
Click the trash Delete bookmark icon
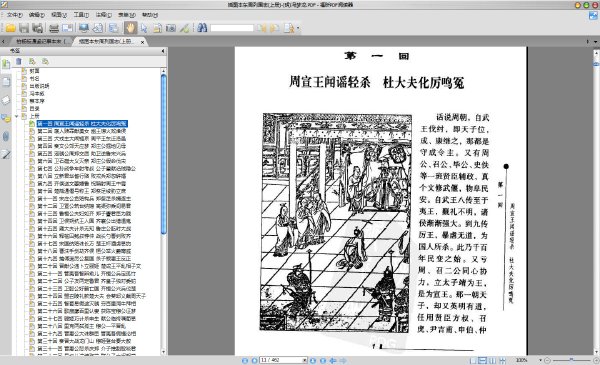click(19, 61)
